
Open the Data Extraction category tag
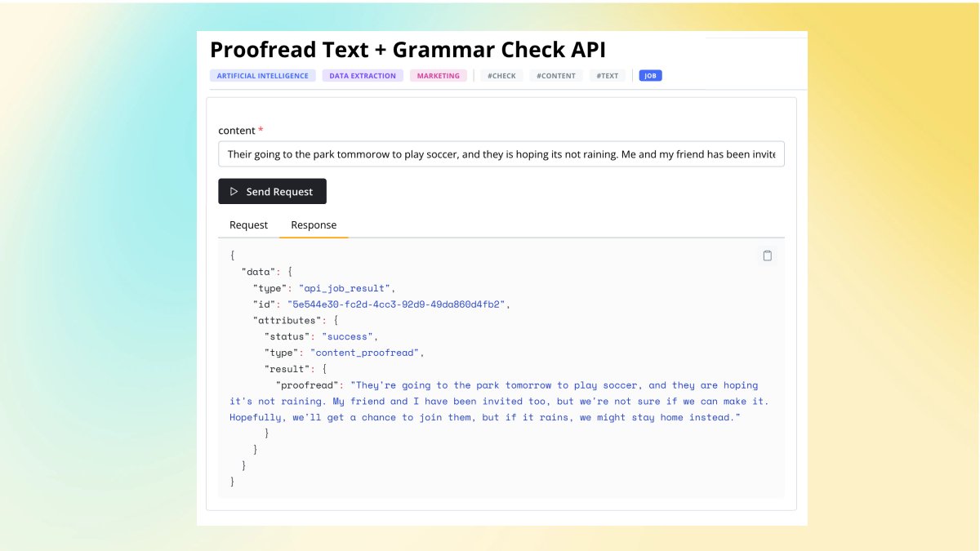[363, 76]
